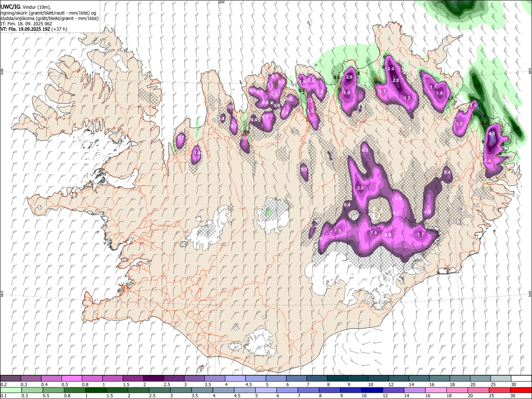
Task: Click the white swatch ending the purple legend row
Action: (521, 378)
